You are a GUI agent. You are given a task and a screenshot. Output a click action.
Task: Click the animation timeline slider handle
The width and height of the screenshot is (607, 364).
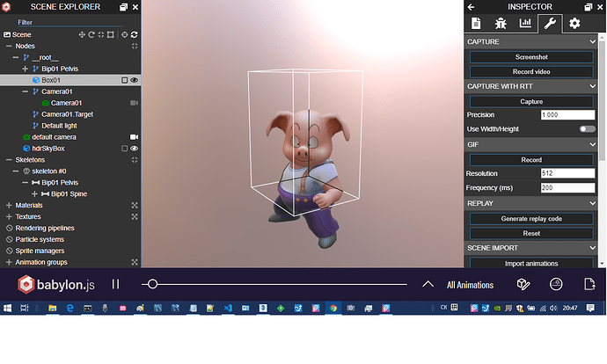click(152, 285)
